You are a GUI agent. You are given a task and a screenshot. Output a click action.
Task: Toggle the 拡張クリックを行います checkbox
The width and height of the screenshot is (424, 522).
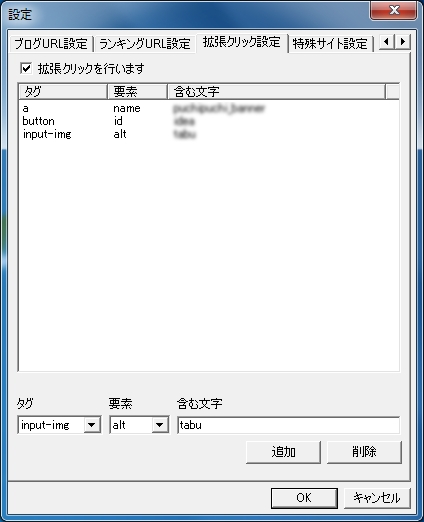click(x=26, y=69)
